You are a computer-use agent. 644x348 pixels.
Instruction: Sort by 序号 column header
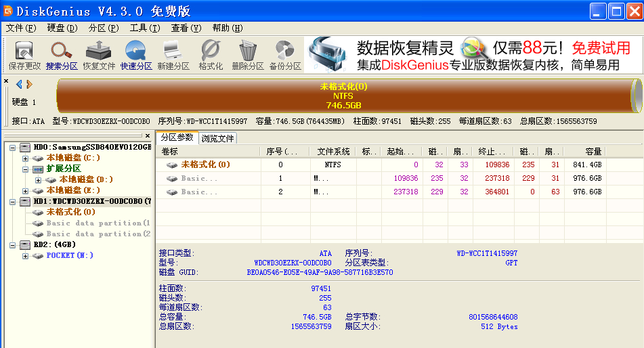click(285, 152)
